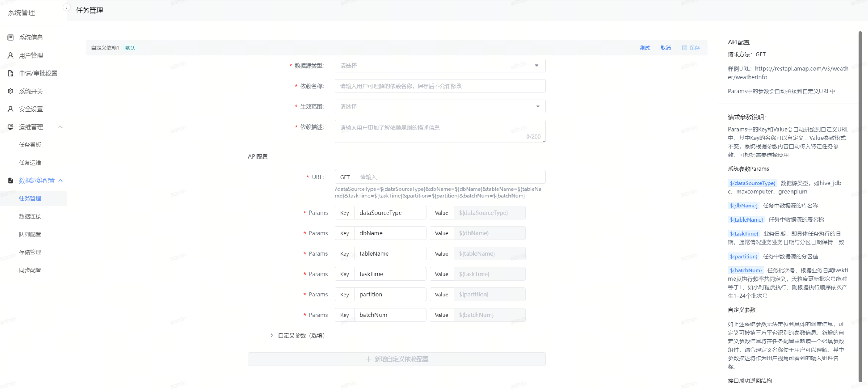
Task: Click the right panel vertical scrollbar
Action: [x=860, y=206]
